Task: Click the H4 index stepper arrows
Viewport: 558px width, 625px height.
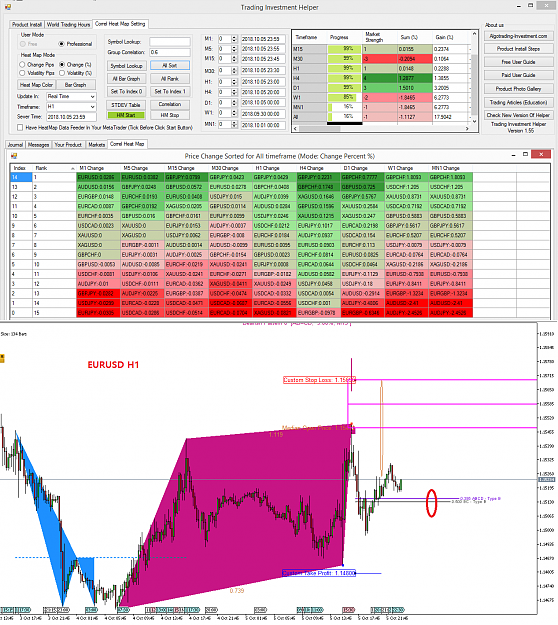Action: tap(234, 92)
